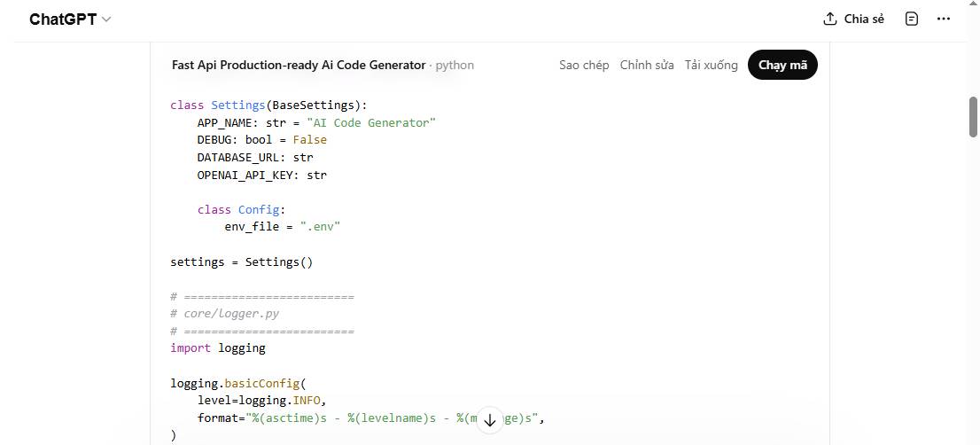Click the class Settings(BaseSettings) line

tap(268, 105)
